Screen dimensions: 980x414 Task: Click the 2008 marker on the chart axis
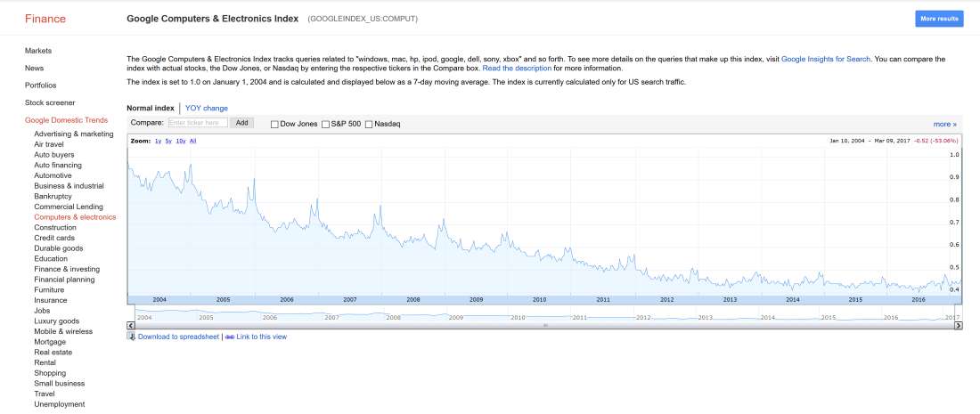click(413, 300)
